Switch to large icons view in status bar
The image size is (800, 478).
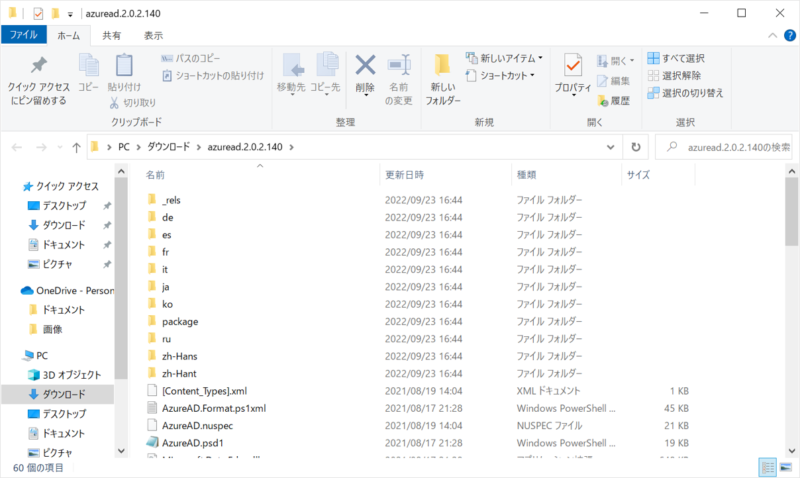click(786, 467)
